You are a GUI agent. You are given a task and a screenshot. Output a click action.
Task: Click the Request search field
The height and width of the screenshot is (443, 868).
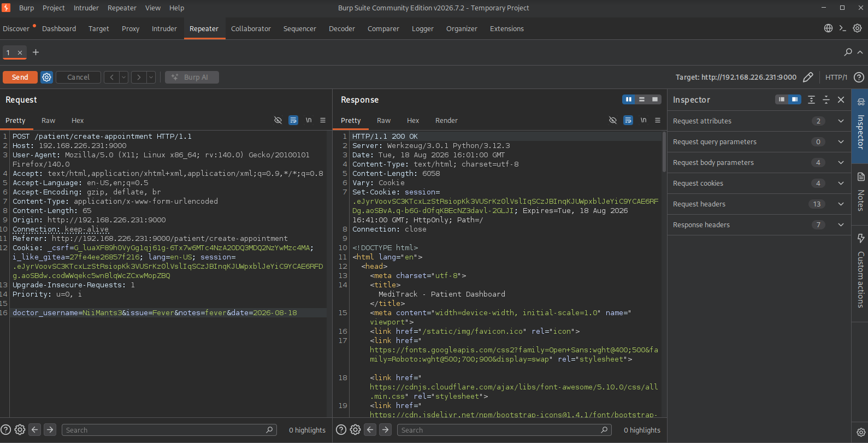click(x=169, y=430)
